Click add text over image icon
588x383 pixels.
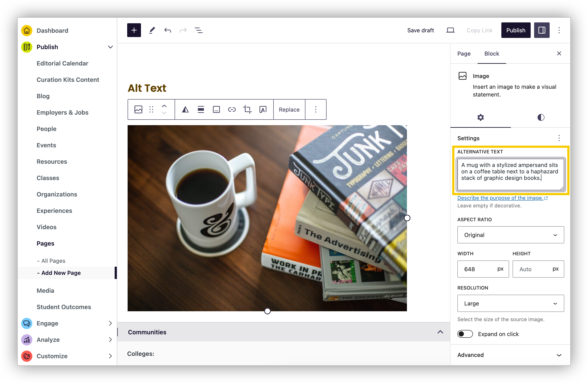[x=263, y=109]
